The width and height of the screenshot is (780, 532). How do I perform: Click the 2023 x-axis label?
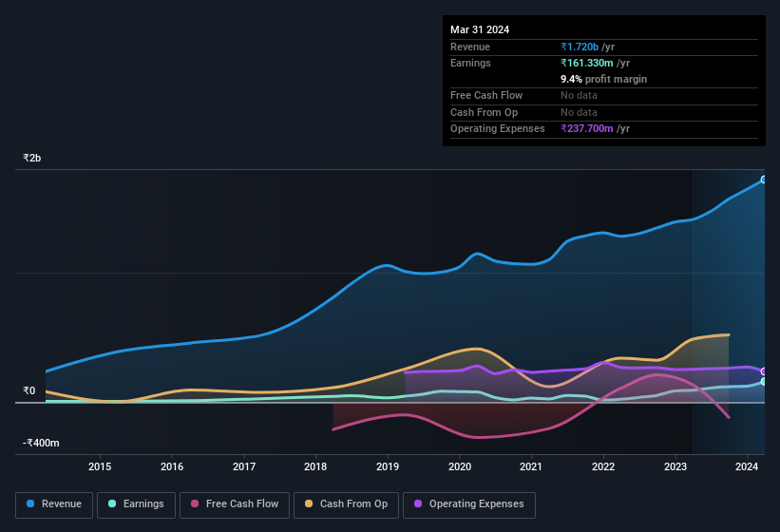click(675, 466)
